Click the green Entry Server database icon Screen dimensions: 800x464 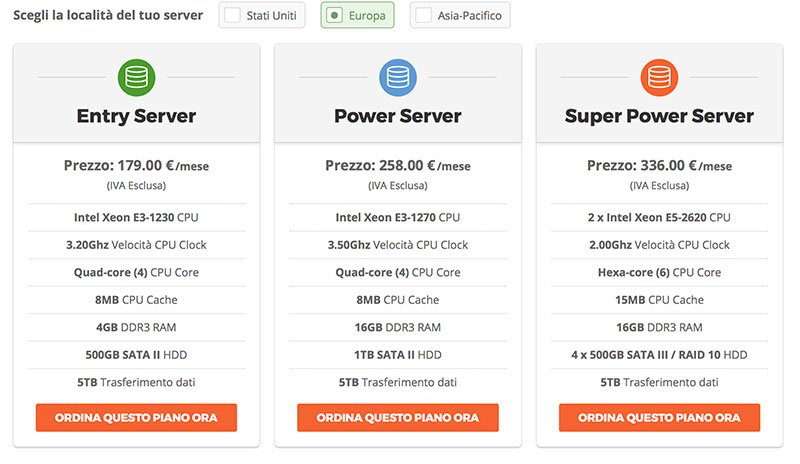coord(136,78)
